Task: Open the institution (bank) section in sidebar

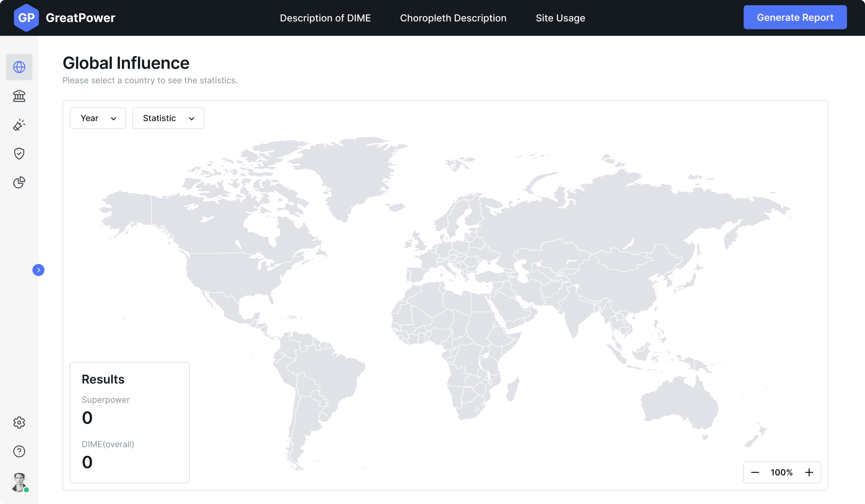Action: (19, 96)
